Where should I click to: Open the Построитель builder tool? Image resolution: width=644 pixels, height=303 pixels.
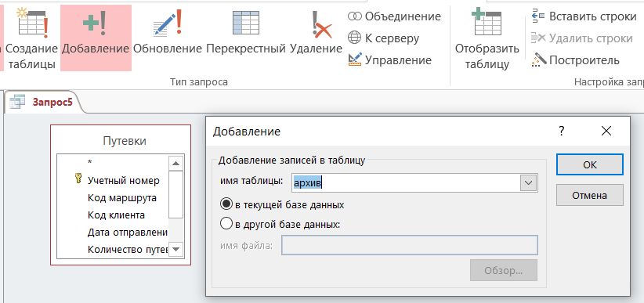[575, 60]
